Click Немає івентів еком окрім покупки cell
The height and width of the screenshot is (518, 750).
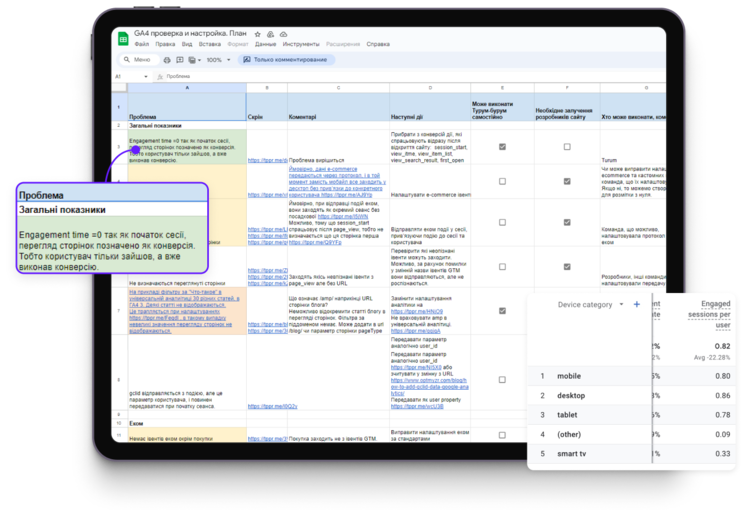click(187, 435)
